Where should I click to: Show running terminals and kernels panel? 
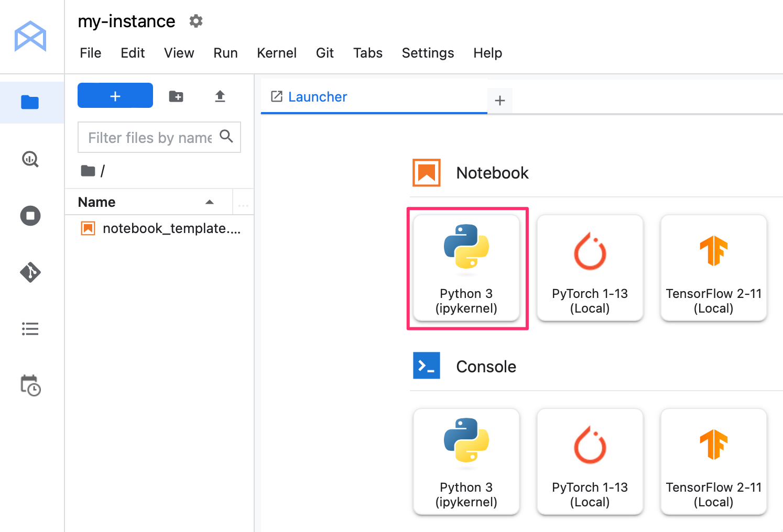click(x=30, y=216)
